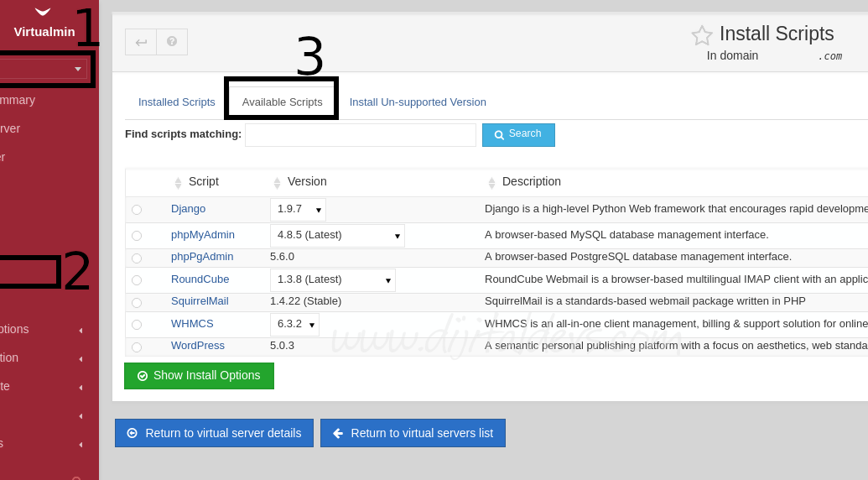Open Install Un-supported Version tab
The width and height of the screenshot is (868, 480).
pyautogui.click(x=418, y=102)
